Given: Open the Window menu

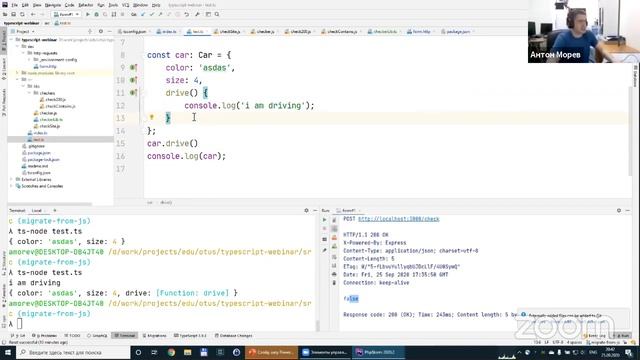Looking at the screenshot, I should point(140,5).
